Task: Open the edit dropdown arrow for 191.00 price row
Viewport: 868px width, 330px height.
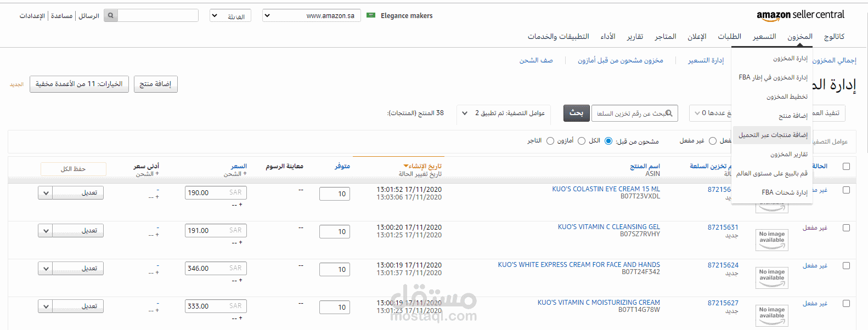Action: [46, 231]
